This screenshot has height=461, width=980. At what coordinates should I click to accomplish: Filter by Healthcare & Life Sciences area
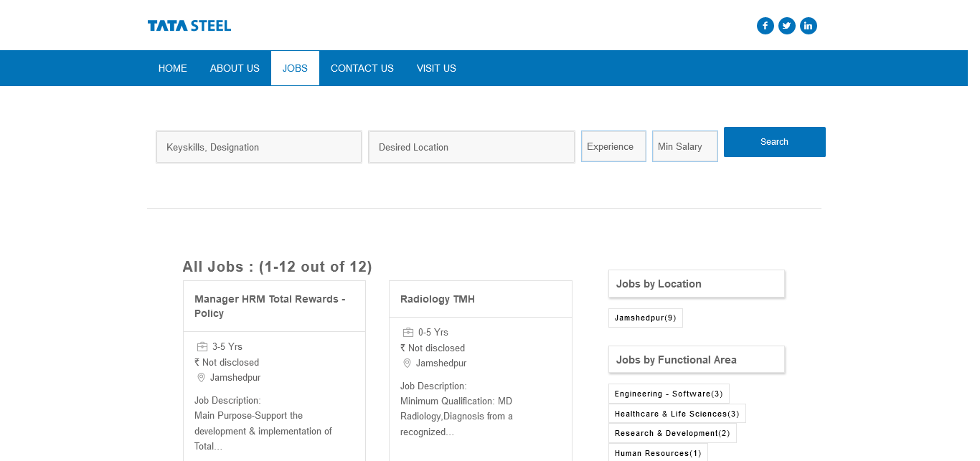click(677, 414)
